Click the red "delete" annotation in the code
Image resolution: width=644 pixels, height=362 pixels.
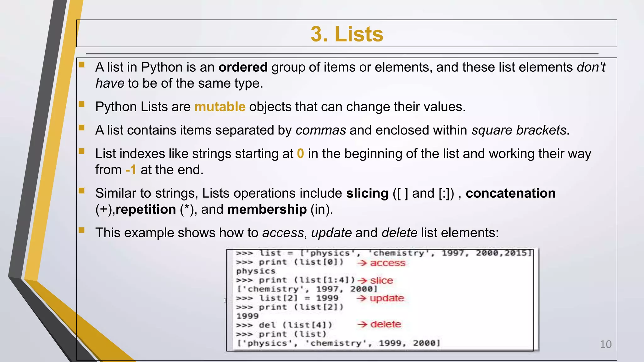[x=379, y=324]
